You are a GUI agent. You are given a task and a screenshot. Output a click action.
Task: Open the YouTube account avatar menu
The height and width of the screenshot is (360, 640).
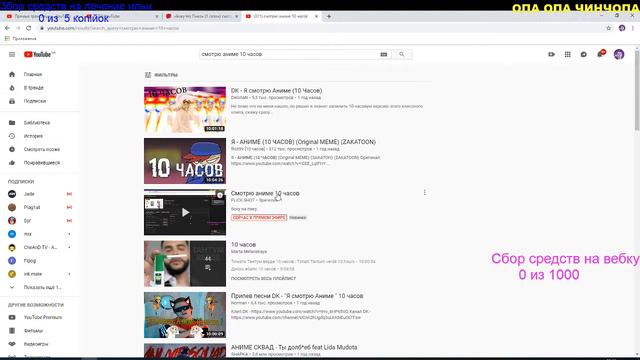click(619, 54)
